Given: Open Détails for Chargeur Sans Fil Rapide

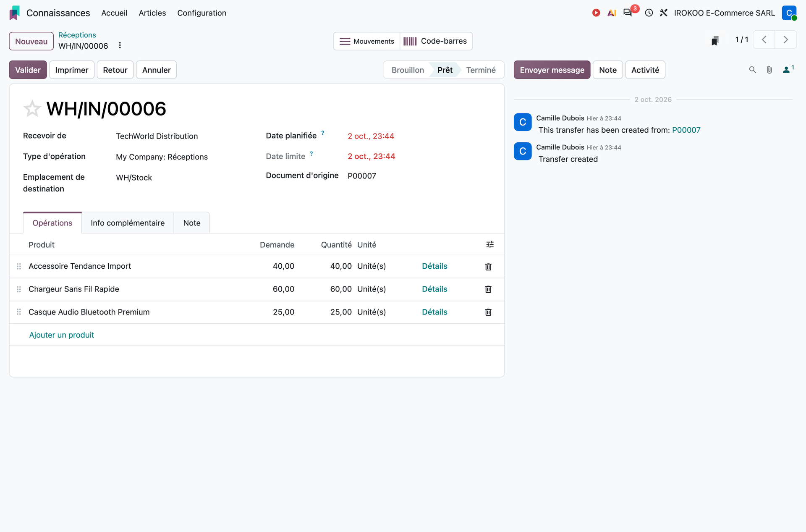Looking at the screenshot, I should [434, 289].
